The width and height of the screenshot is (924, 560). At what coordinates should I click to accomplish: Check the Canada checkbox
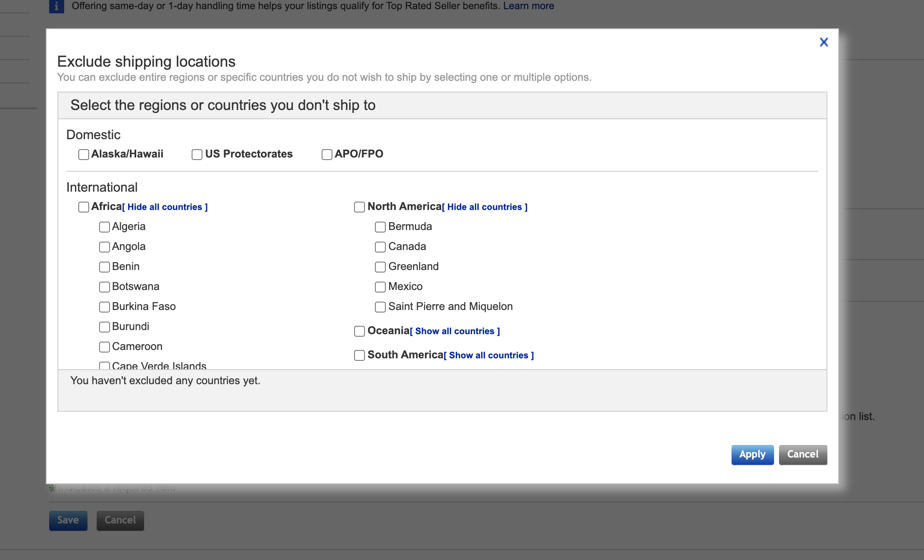(380, 247)
